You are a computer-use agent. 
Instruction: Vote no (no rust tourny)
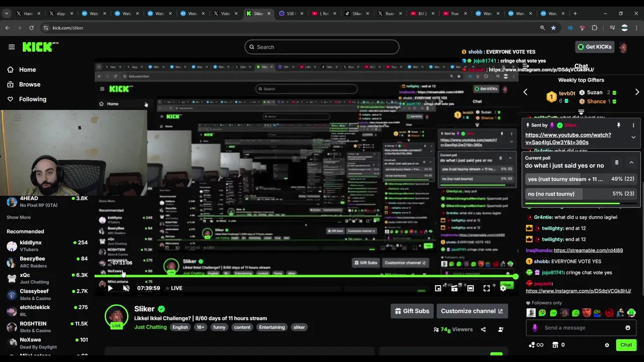click(x=581, y=194)
